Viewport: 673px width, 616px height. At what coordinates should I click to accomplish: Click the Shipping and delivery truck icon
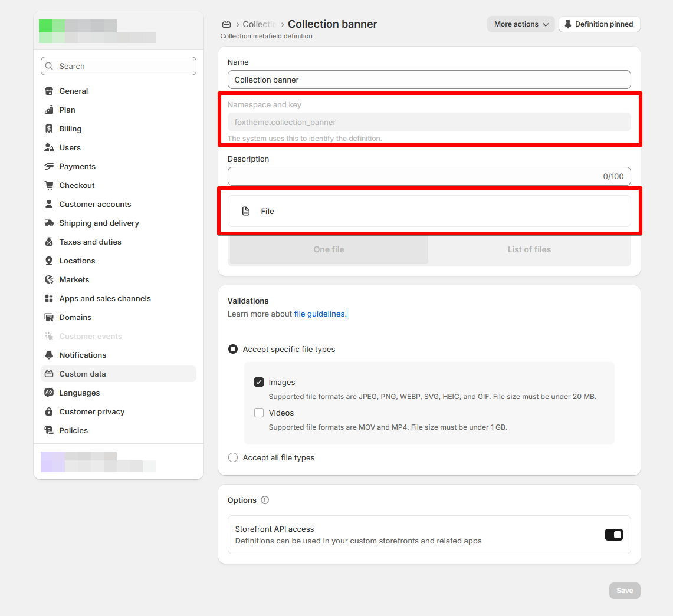coord(49,223)
